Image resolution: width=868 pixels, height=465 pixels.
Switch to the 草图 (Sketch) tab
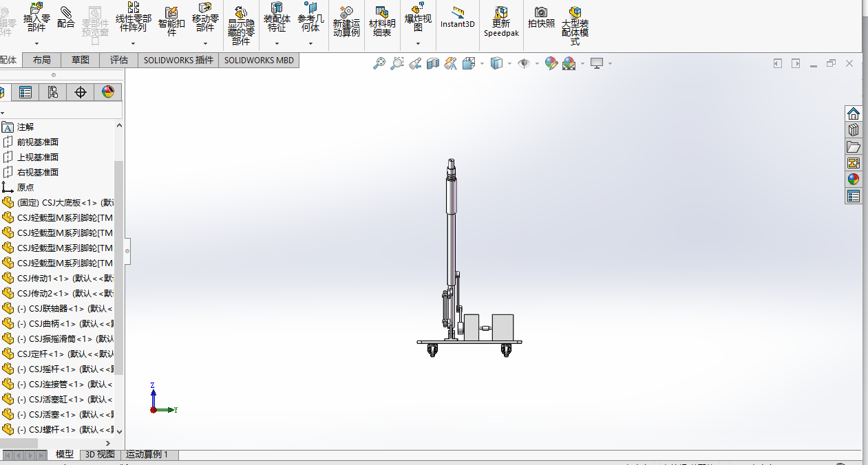[81, 61]
